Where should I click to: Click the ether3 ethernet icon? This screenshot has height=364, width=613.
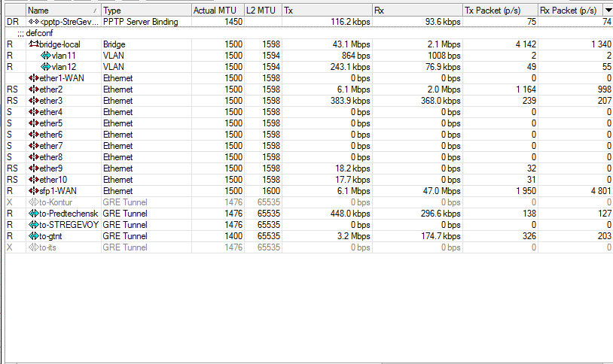point(34,101)
